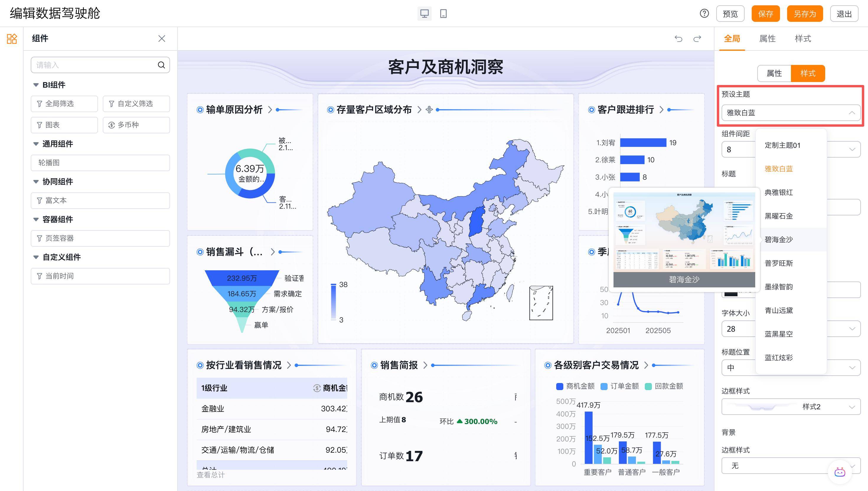Collapse the 通用组件 section
This screenshot has height=491, width=868.
[x=36, y=144]
